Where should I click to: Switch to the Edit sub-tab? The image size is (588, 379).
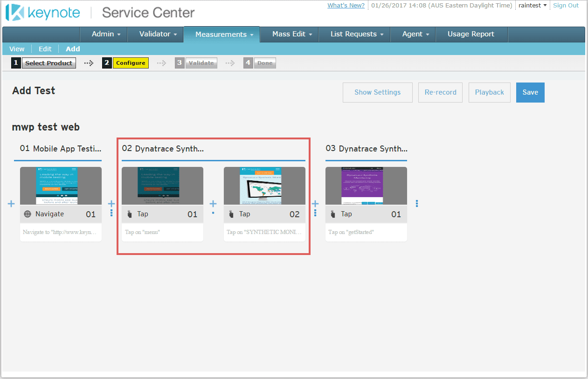[x=45, y=49]
